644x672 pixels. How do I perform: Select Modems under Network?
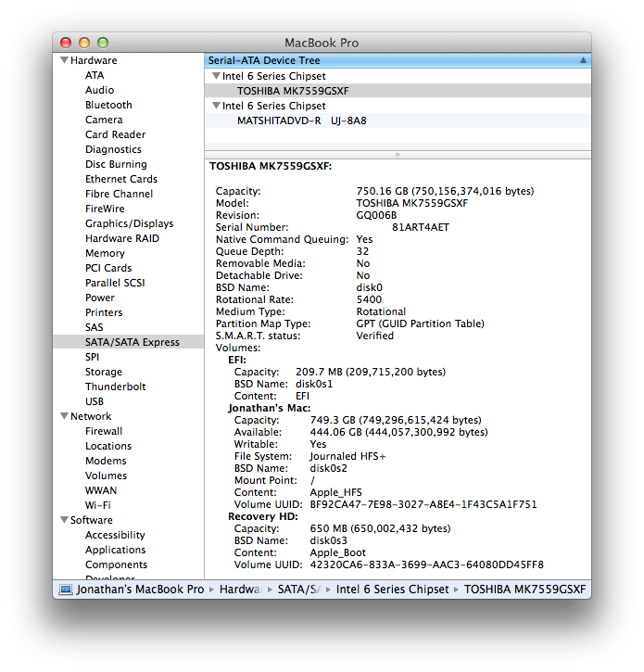(106, 461)
